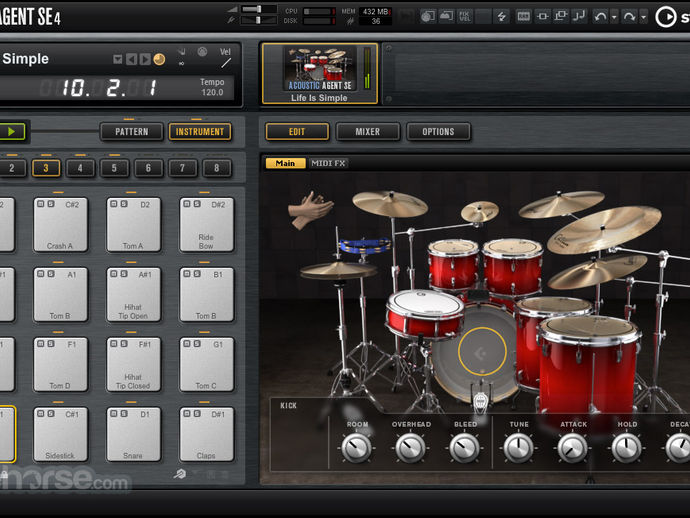Screen dimensions: 690x518
Task: Select the kick drum in kit view
Action: (482, 352)
